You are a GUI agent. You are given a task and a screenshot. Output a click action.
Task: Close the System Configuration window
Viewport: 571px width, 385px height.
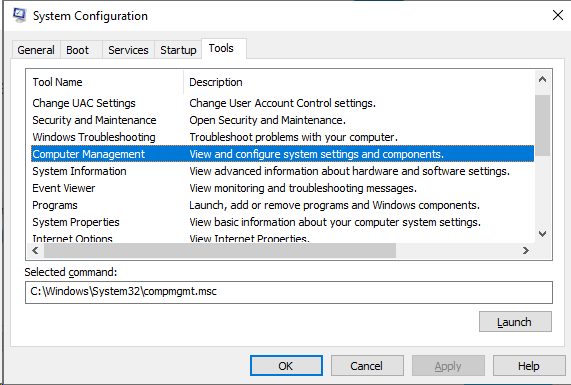(558, 15)
